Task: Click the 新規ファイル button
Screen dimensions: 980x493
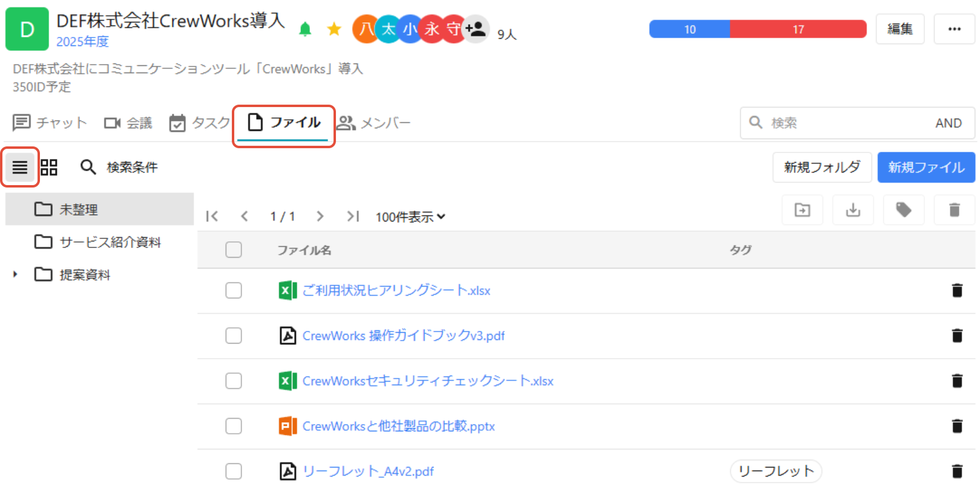Action: [x=926, y=168]
